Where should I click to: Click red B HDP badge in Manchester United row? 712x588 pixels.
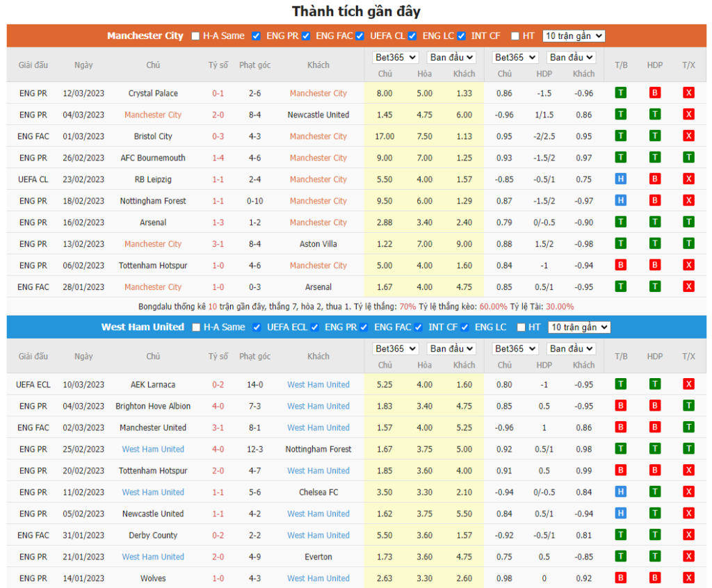tap(654, 427)
